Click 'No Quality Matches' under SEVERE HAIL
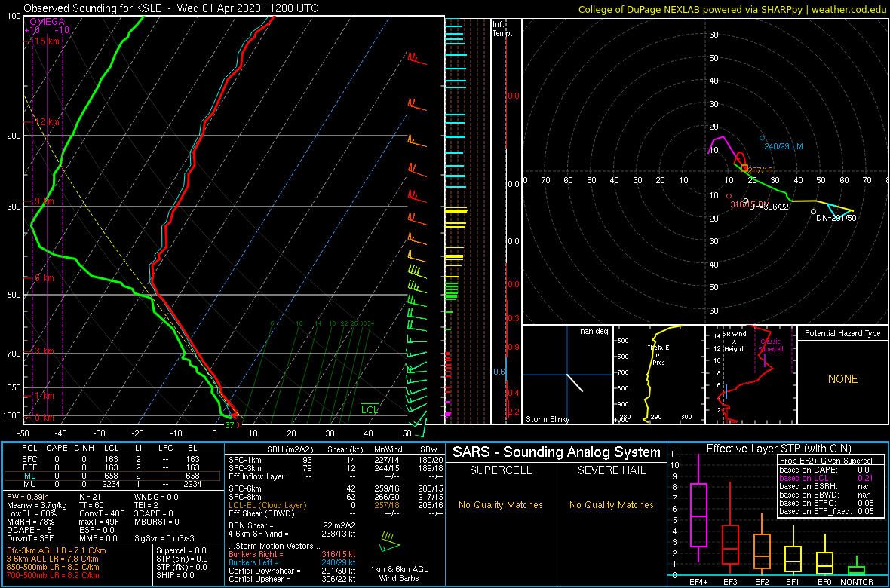This screenshot has width=890, height=588. tap(610, 504)
